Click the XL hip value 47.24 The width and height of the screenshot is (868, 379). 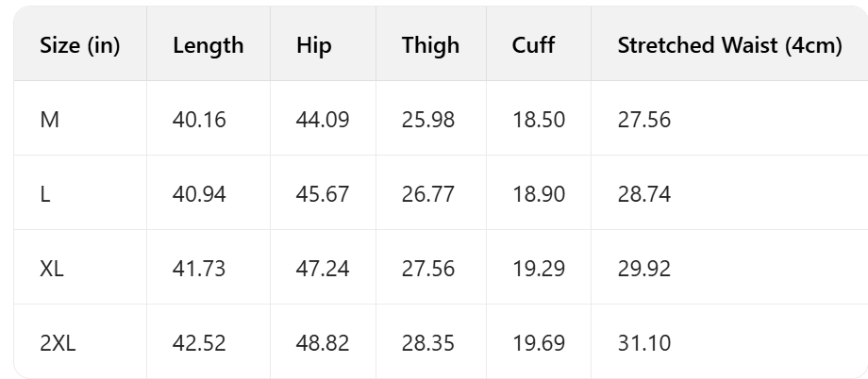tap(323, 269)
